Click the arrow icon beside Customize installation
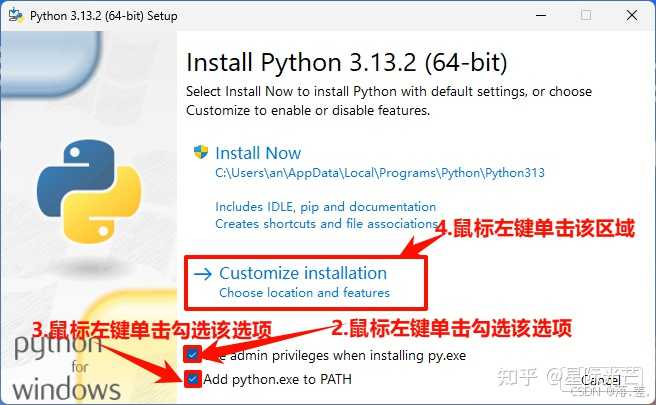The image size is (656, 405). [x=203, y=274]
